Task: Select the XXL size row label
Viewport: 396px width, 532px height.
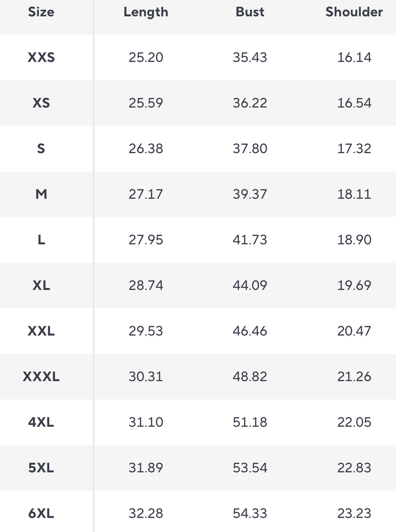Action: (x=41, y=331)
